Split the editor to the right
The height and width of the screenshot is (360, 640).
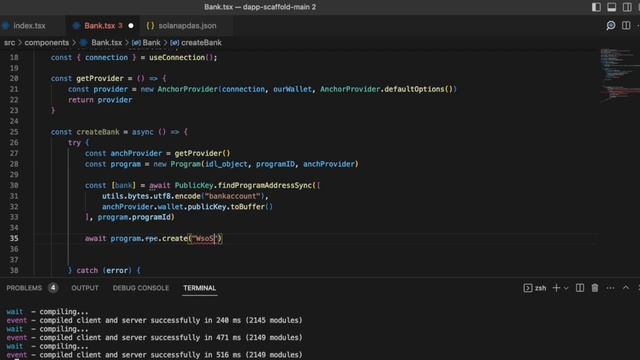626,26
